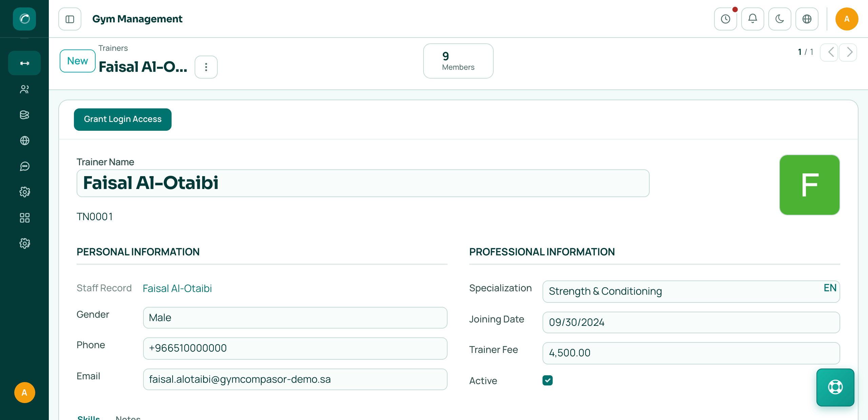Open Faisal Al-Otaibi staff record link
The image size is (868, 420).
(x=177, y=288)
